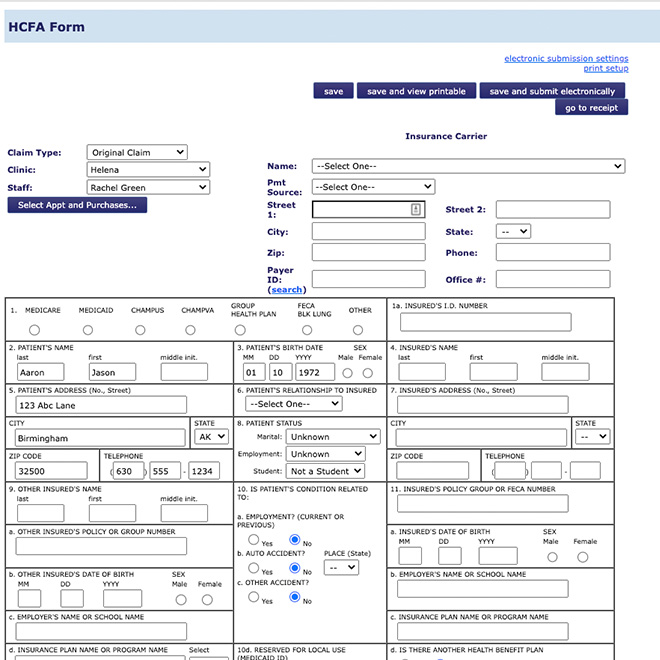660x660 pixels.
Task: Set other insured's sex to Male
Action: (x=181, y=600)
